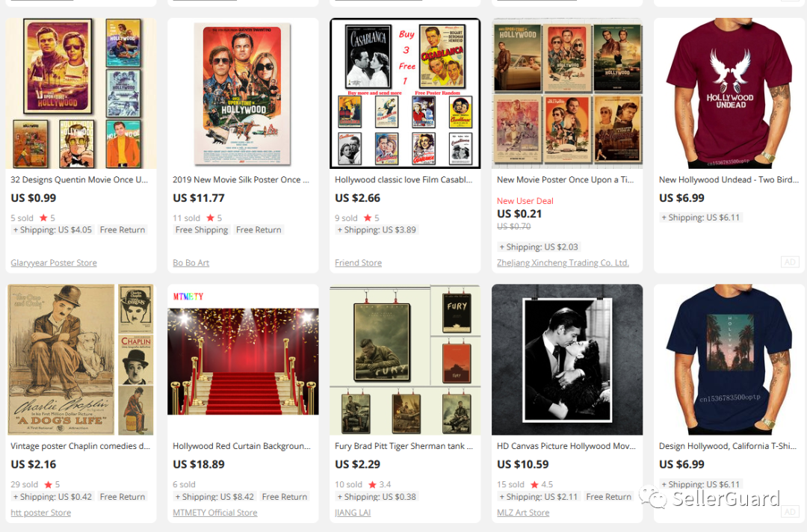Open the Glaryyear Poster Store link
Screen dimensions: 807x532
click(54, 262)
